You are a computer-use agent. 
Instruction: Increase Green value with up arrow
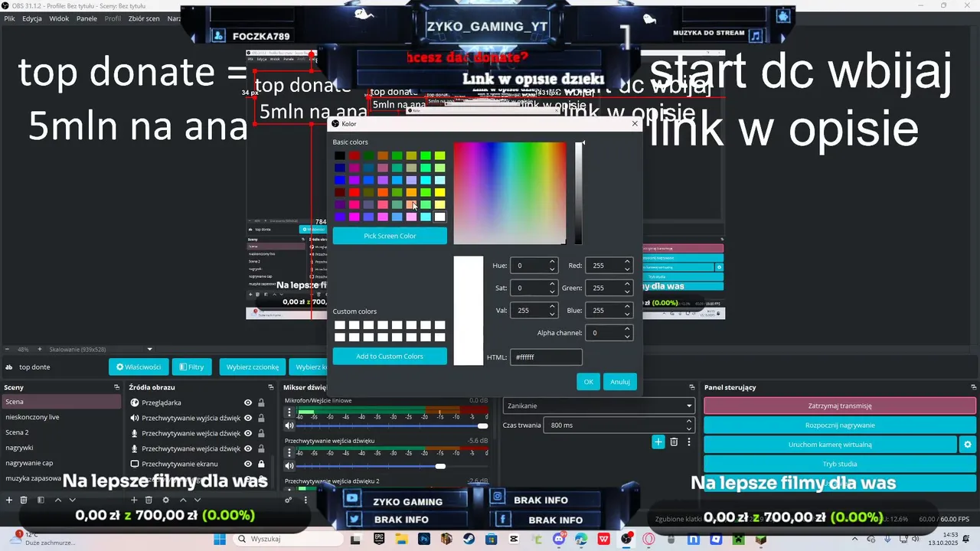click(x=627, y=284)
